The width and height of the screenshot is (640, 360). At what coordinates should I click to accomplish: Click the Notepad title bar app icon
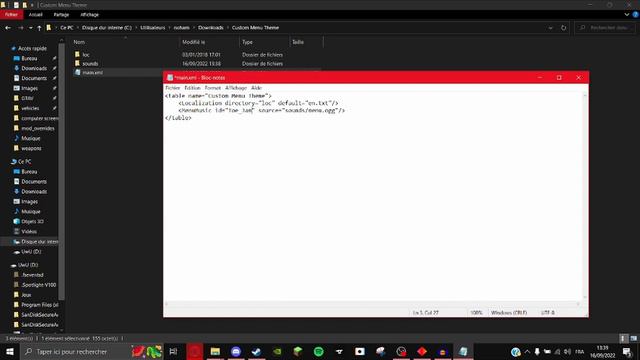click(x=170, y=78)
